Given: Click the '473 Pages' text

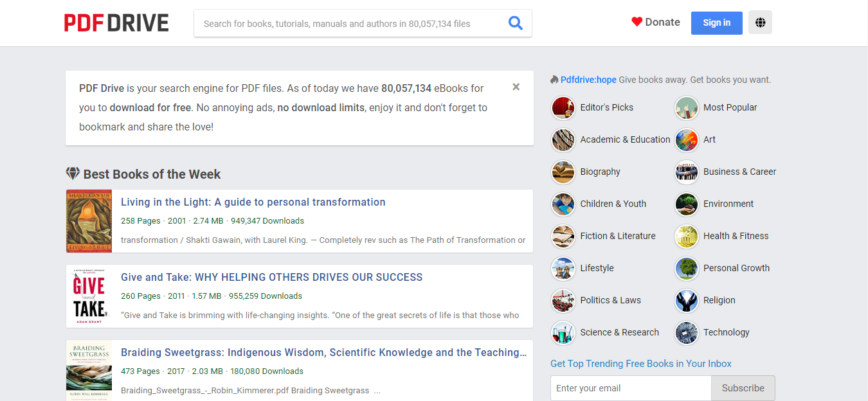Looking at the screenshot, I should (140, 371).
